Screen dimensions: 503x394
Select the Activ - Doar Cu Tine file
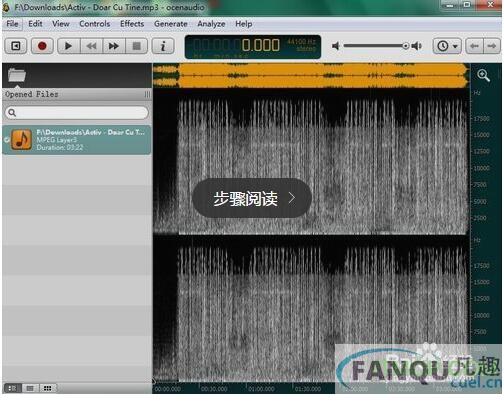pyautogui.click(x=77, y=140)
